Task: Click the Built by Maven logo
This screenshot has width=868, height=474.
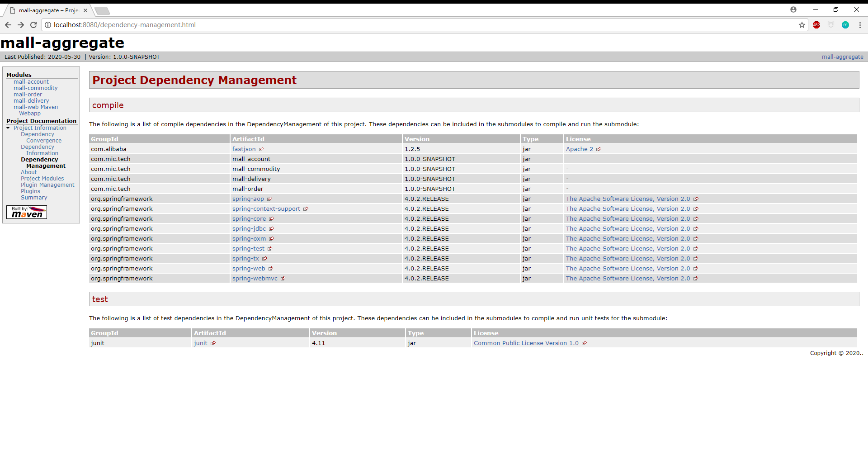Action: click(27, 212)
